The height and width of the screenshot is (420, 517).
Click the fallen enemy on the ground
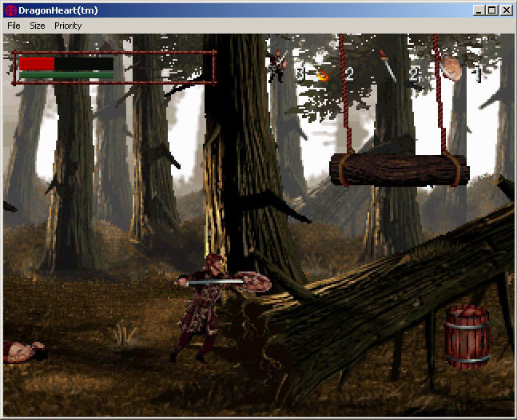point(24,351)
